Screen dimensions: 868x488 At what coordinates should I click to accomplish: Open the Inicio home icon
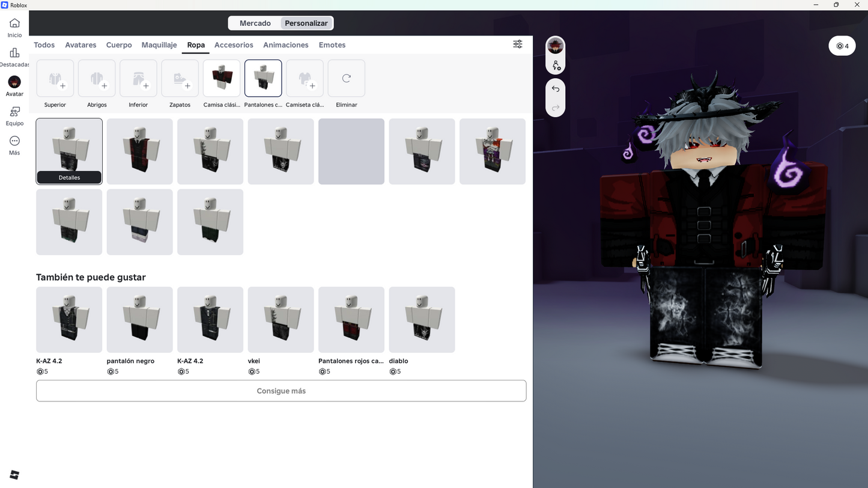pos(14,23)
